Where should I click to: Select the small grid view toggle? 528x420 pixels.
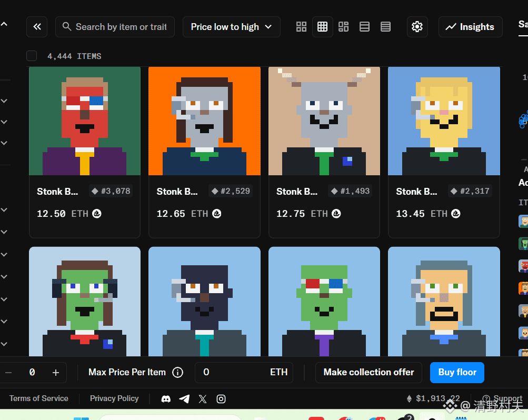[x=323, y=27]
